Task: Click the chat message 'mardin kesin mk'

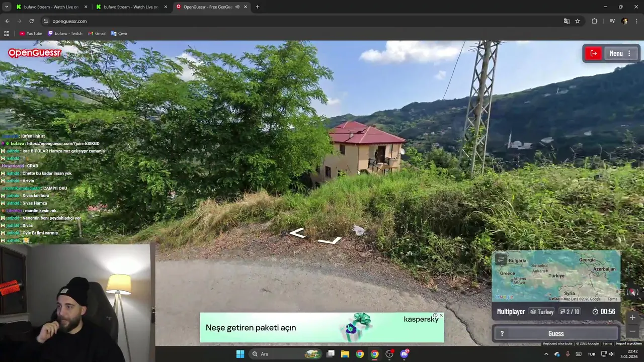Action: pyautogui.click(x=40, y=211)
